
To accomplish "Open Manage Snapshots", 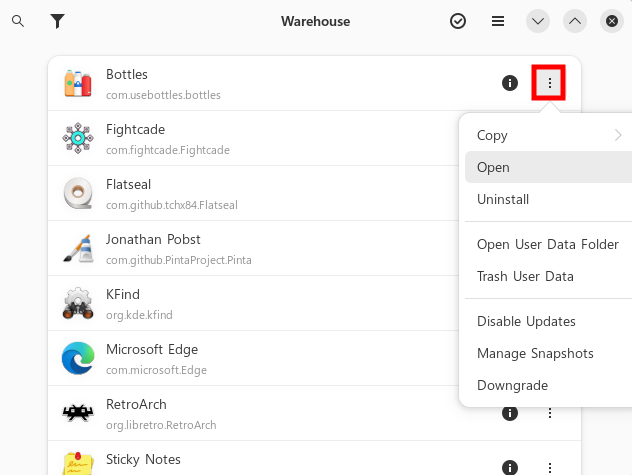I will coord(548,353).
